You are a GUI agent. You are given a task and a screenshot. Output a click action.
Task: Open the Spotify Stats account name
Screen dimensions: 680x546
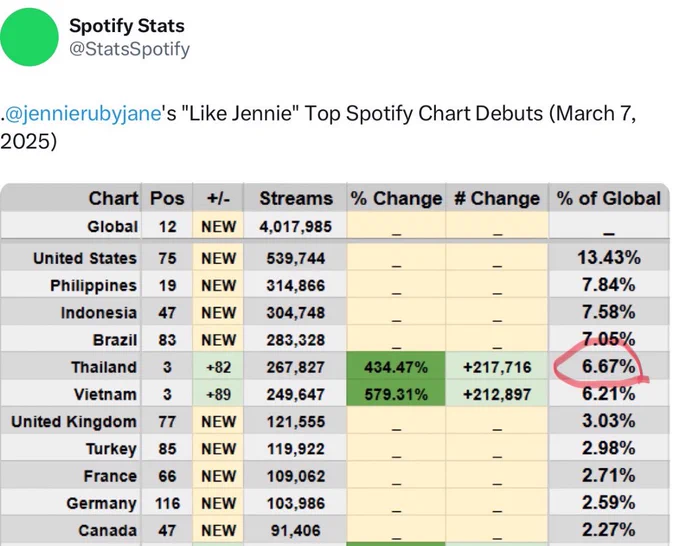tap(127, 26)
